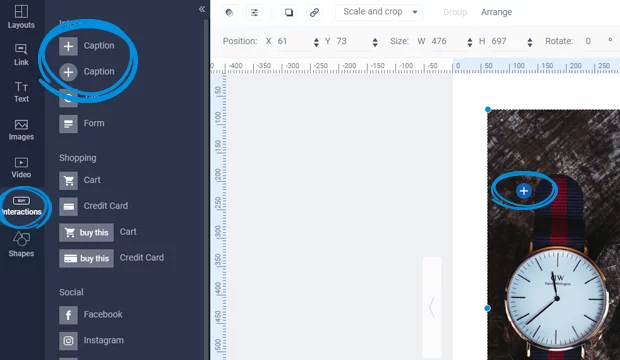Click the blue plus caption marker on image

524,191
